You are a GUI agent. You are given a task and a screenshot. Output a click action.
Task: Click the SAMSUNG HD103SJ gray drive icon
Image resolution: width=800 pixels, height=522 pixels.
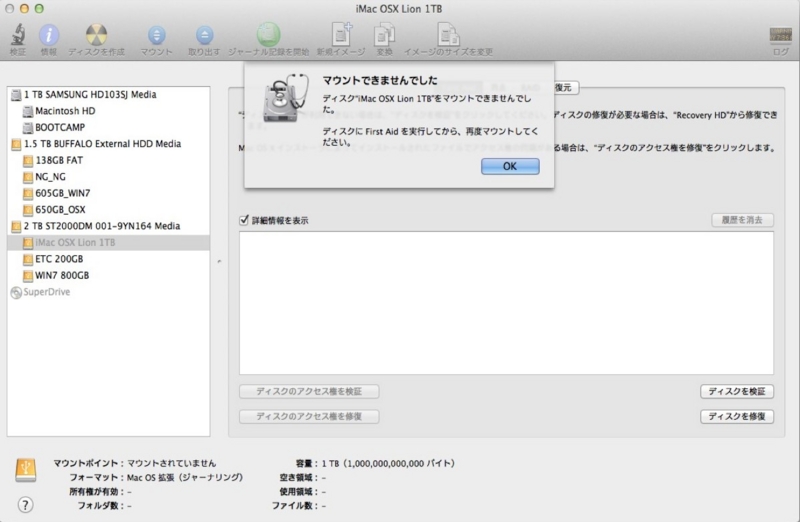tap(16, 95)
